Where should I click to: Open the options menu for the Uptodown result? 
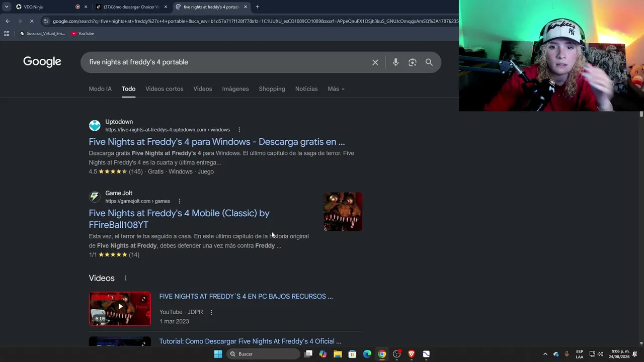[x=239, y=130]
